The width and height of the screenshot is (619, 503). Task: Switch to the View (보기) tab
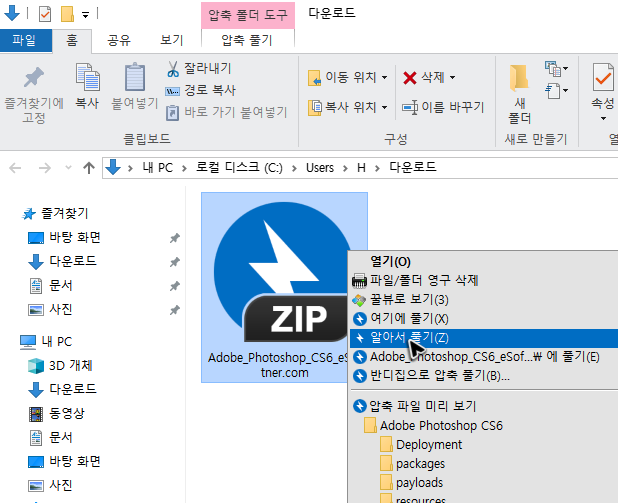[172, 40]
